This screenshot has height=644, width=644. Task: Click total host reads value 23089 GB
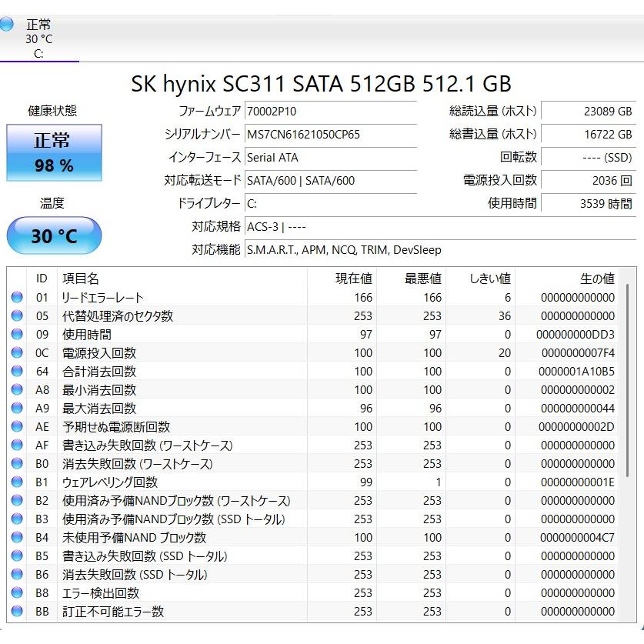pos(589,112)
